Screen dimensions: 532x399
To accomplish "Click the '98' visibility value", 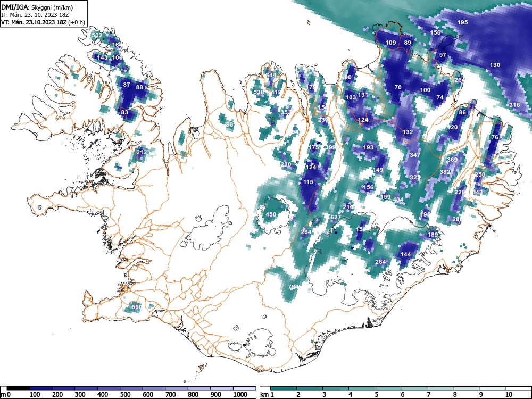I will 230,124.
